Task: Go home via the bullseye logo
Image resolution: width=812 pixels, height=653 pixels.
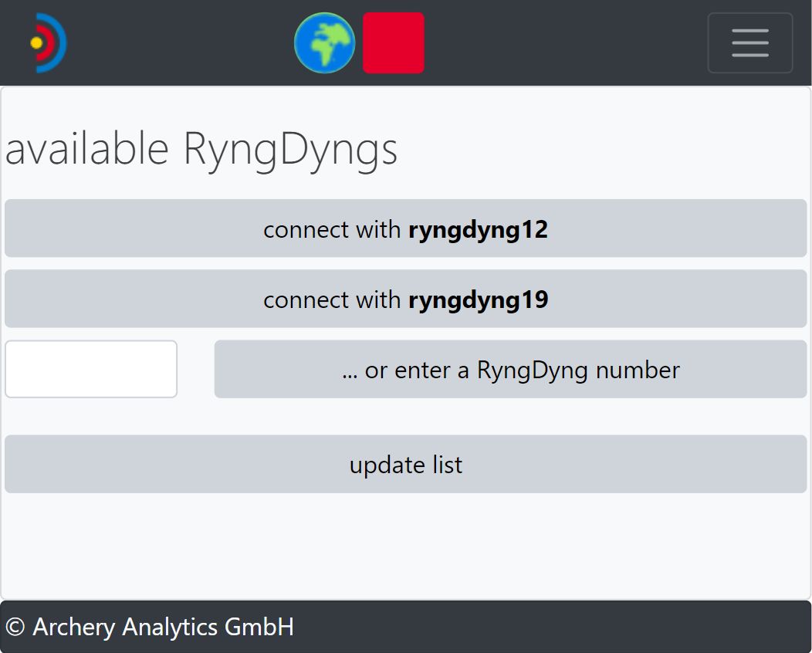Action: click(48, 43)
